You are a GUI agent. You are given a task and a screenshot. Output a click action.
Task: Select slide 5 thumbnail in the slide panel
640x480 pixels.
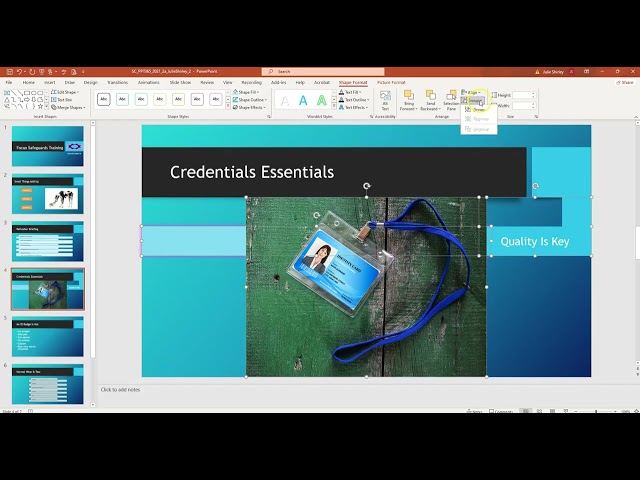click(x=48, y=336)
